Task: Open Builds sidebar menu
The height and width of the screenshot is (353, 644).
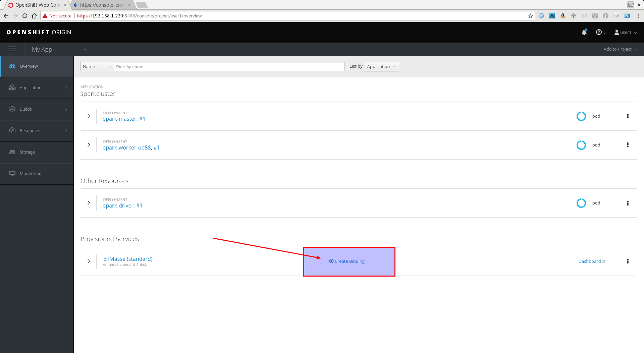Action: [37, 109]
